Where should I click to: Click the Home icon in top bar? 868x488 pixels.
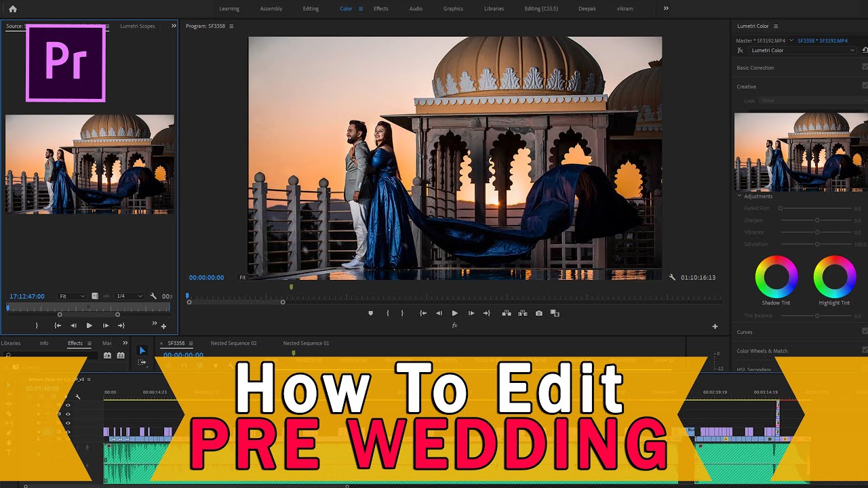(12, 9)
